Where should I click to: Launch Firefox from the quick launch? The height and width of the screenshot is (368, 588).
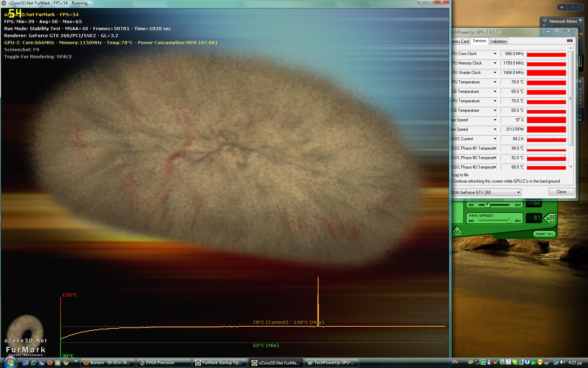coord(50,363)
